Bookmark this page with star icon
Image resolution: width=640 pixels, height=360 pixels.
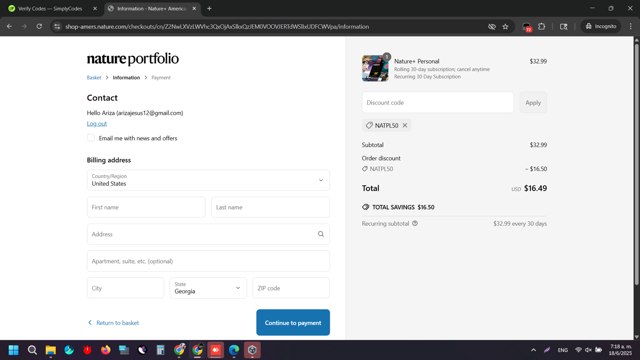[x=505, y=27]
